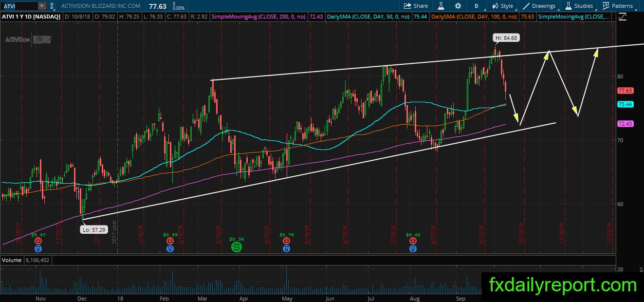Open the symbol actions menu icon beside ATVI
Viewport: 644px width, 302px height.
click(53, 6)
